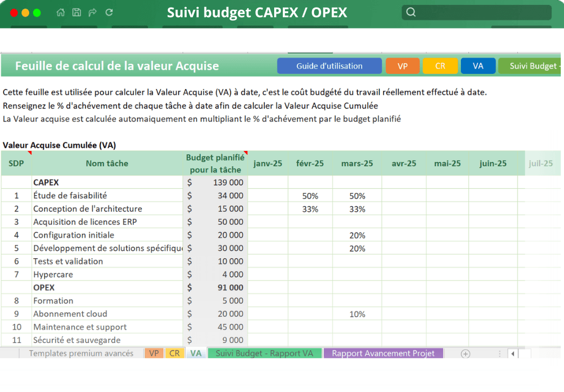Click the blue VA navigation button

[478, 65]
